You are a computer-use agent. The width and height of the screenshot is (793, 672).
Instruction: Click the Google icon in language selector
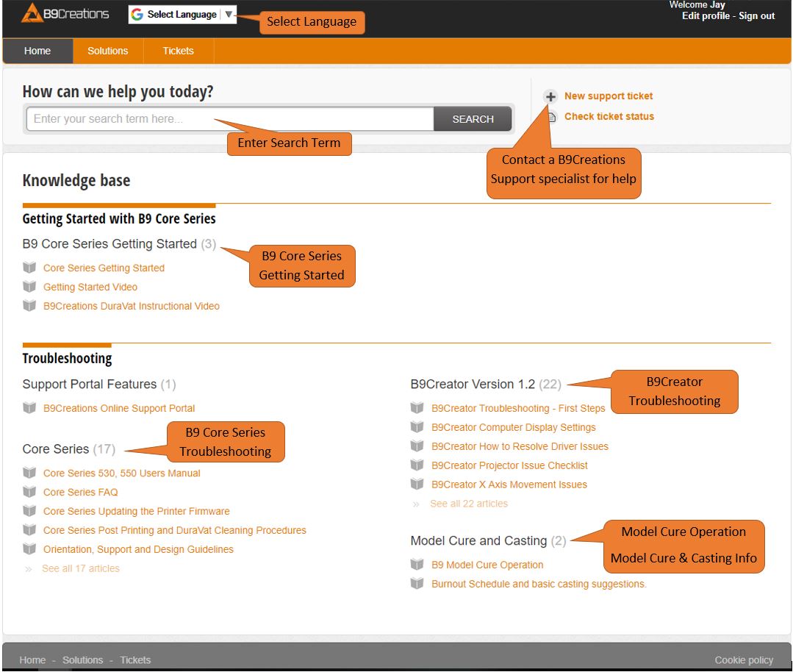pyautogui.click(x=137, y=14)
